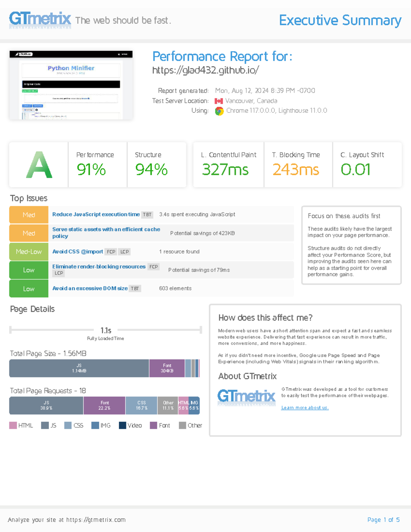Click the TBT badge beside JavaScript execution issue

pyautogui.click(x=147, y=214)
